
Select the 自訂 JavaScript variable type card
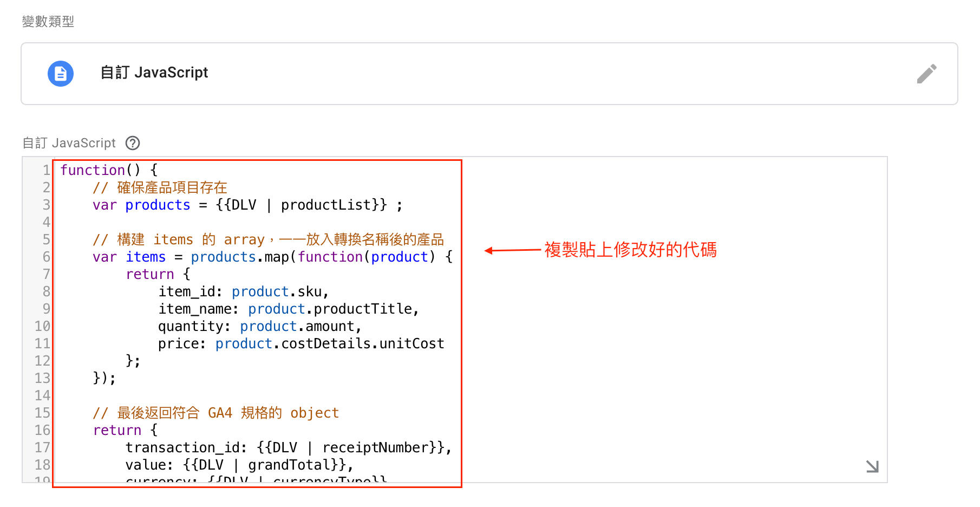pyautogui.click(x=489, y=74)
